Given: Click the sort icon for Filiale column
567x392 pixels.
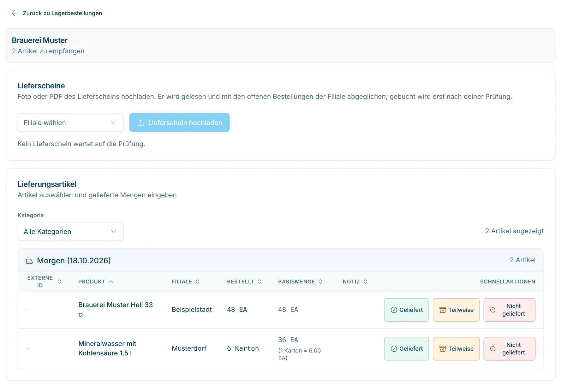Looking at the screenshot, I should pyautogui.click(x=198, y=282).
